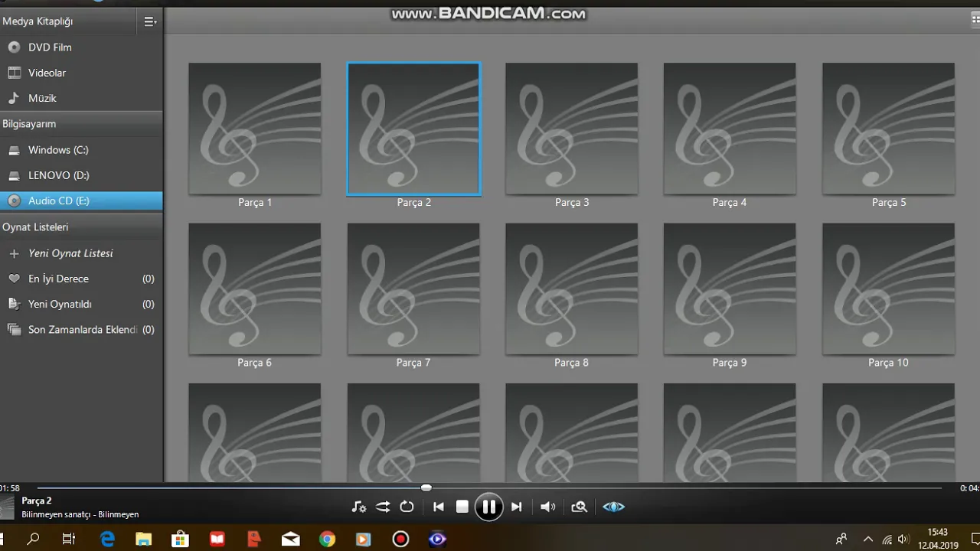Switch to PowerDVD taskbar icon
The height and width of the screenshot is (551, 980).
(437, 539)
